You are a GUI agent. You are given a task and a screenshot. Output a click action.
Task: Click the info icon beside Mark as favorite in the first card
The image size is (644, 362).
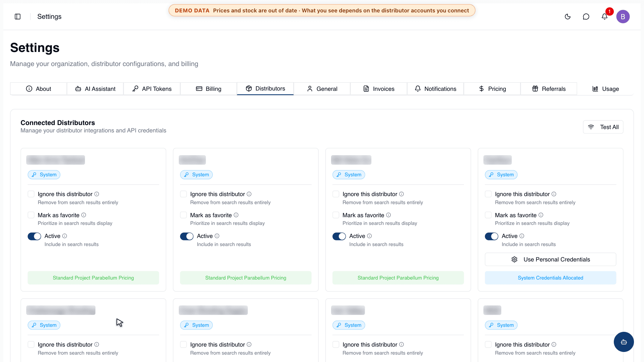point(84,215)
